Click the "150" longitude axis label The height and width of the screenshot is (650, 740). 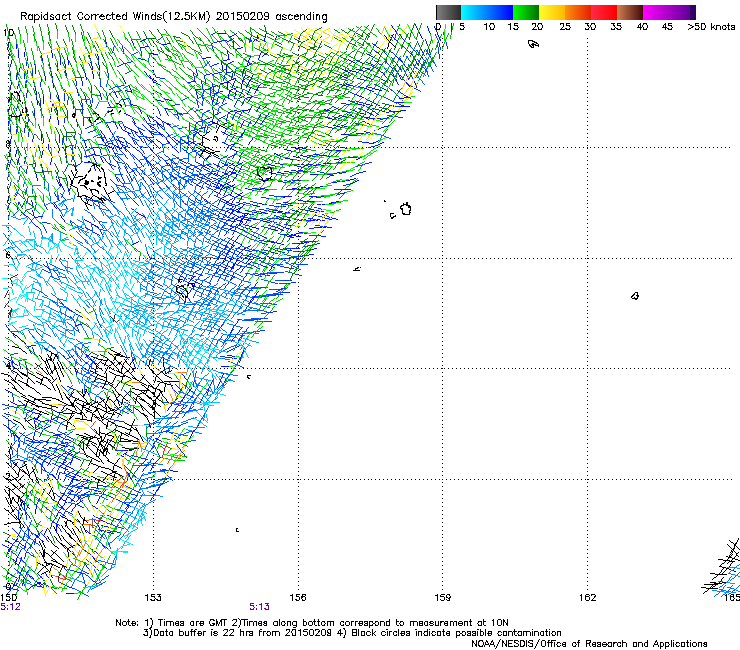coord(8,598)
